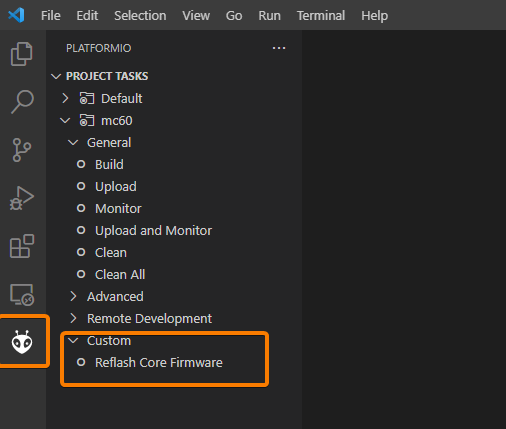Select the Default environment label
Screen dimensions: 506x429
pyautogui.click(x=122, y=99)
